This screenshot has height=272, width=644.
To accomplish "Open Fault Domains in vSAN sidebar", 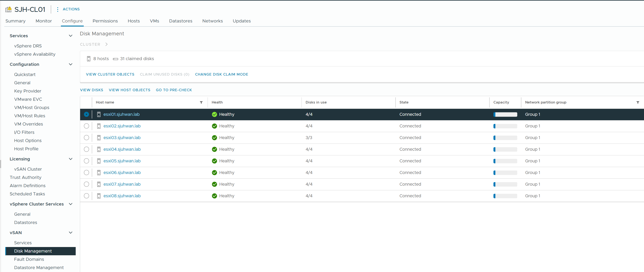I will point(29,259).
